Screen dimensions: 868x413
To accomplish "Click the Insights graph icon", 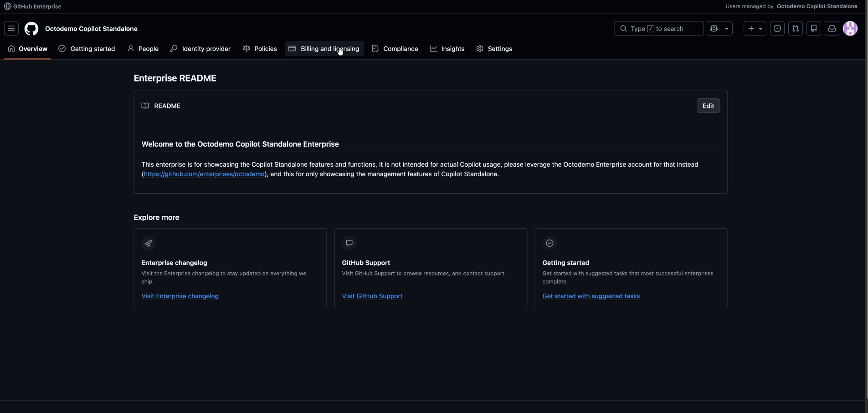I will coord(433,48).
